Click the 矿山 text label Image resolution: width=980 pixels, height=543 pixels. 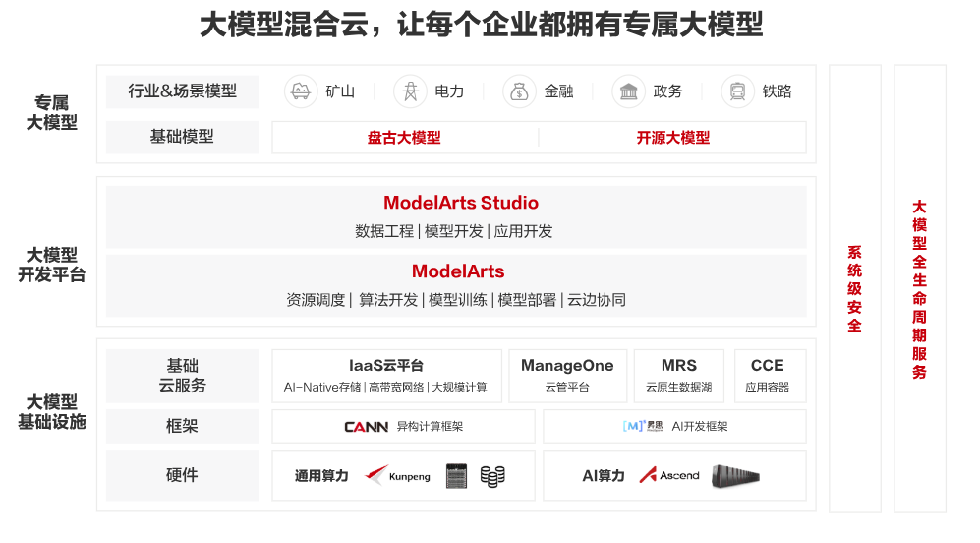click(x=340, y=91)
